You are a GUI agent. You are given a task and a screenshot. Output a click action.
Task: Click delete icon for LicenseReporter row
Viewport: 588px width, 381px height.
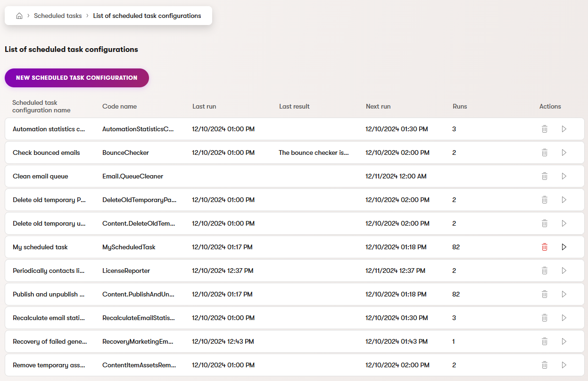[x=545, y=271]
